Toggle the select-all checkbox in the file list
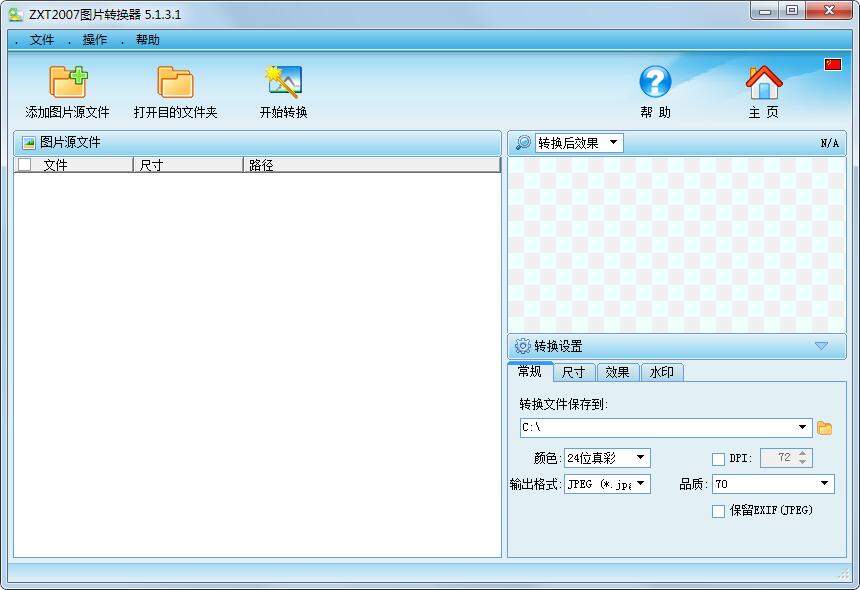 coord(25,164)
